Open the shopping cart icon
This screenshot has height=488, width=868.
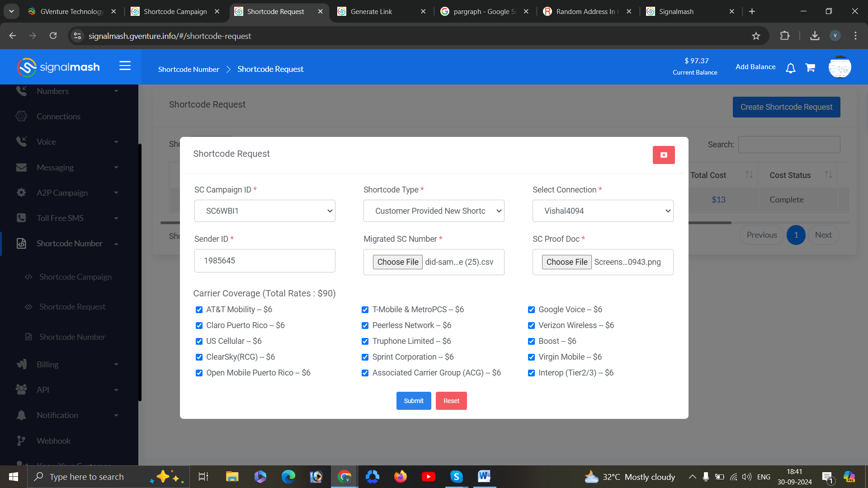pyautogui.click(x=810, y=68)
